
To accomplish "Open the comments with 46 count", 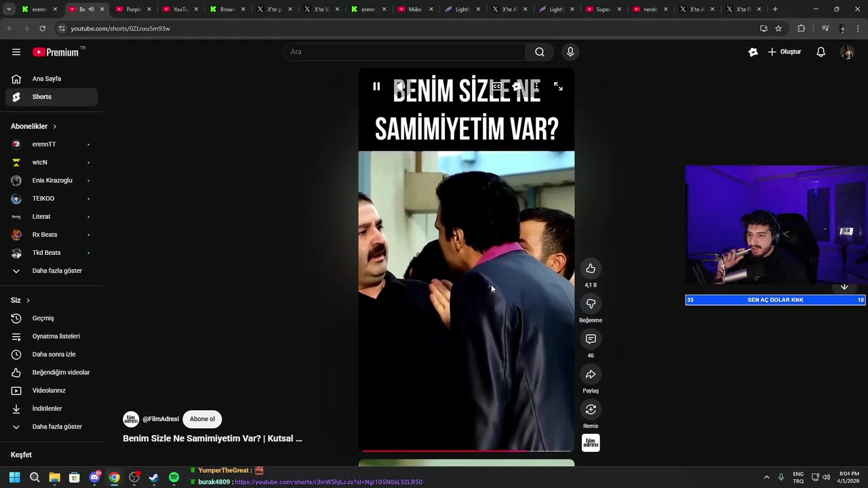I will click(x=591, y=339).
